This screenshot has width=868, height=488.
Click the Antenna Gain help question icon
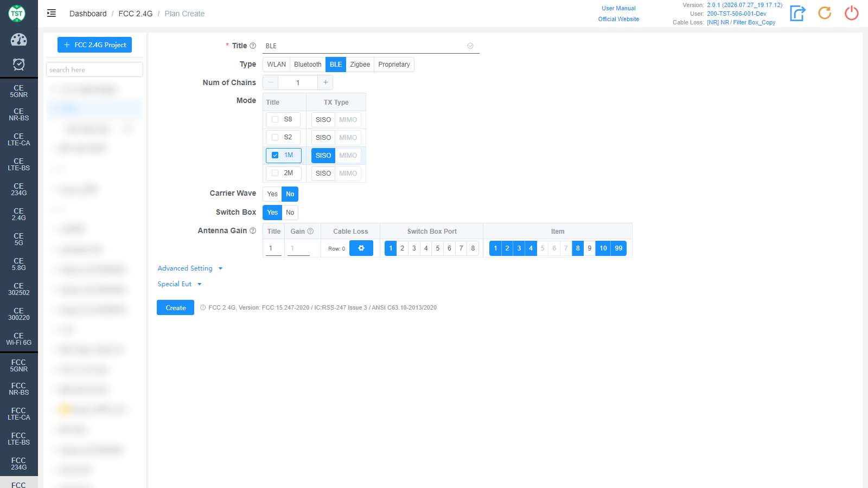[x=253, y=230]
